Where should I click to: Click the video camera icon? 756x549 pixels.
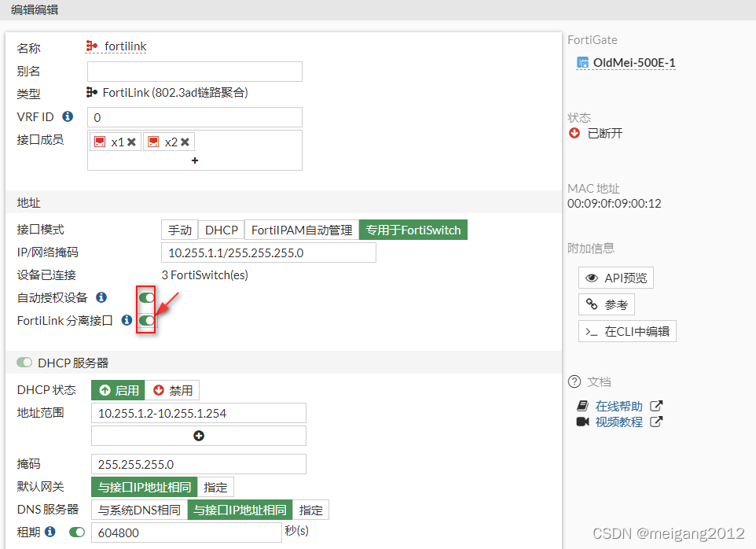coord(583,422)
